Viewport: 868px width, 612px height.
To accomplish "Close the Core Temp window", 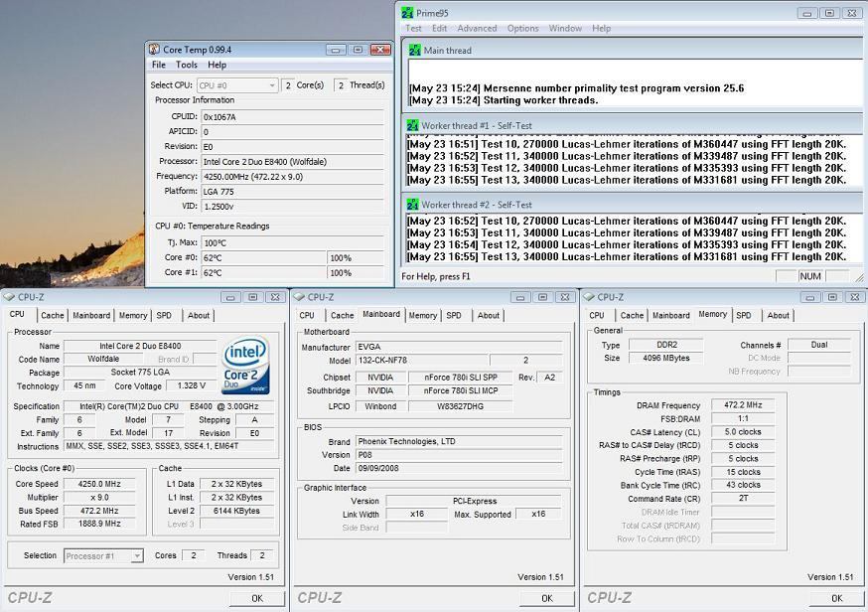I will click(x=380, y=50).
